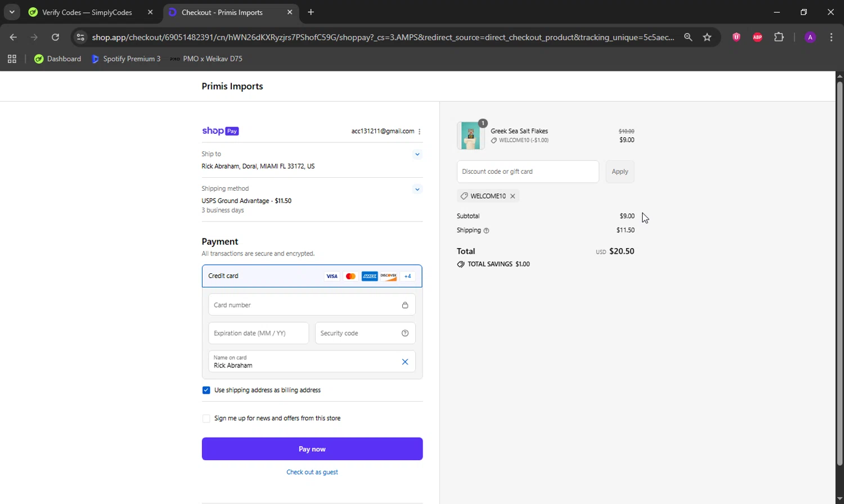Show shipping info help icon
This screenshot has width=844, height=504.
tap(487, 231)
